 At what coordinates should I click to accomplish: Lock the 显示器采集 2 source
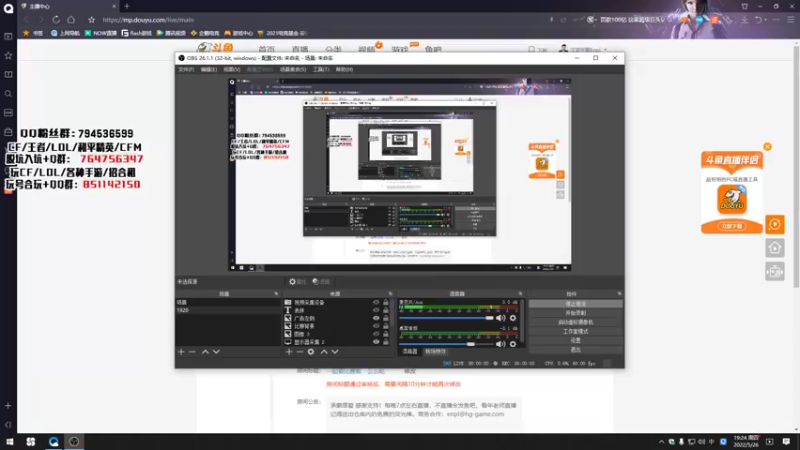386,342
